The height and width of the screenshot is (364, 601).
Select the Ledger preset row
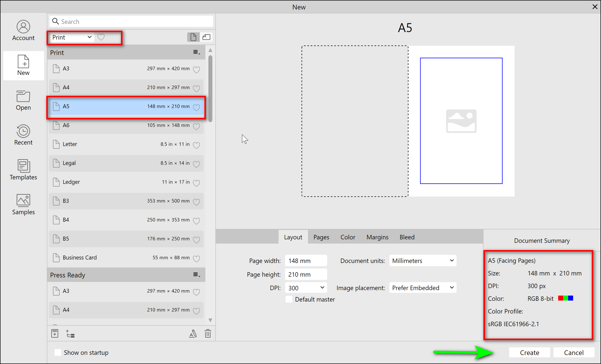[x=126, y=182]
